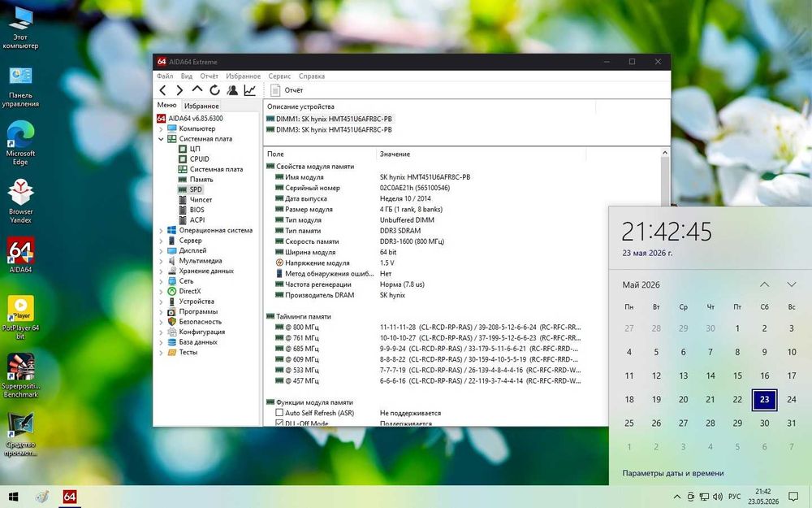The image size is (812, 508).
Task: Select the DIMM1 SK hynix device row
Action: click(x=330, y=119)
